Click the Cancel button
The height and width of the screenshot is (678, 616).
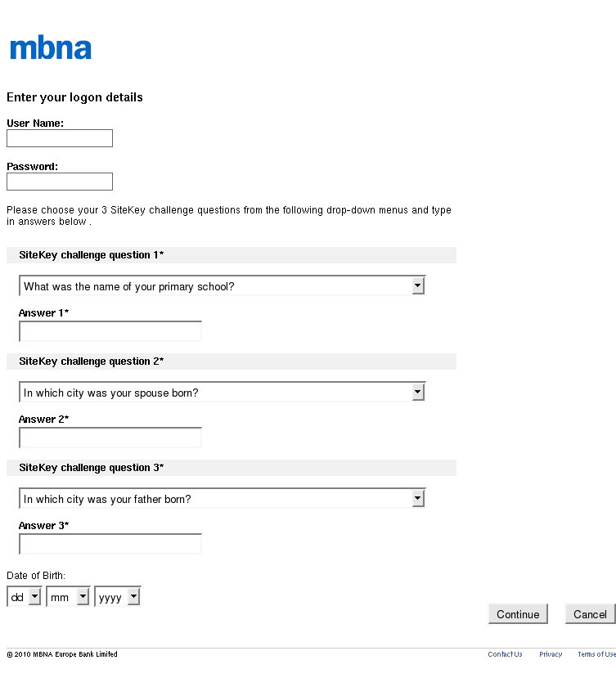(590, 614)
